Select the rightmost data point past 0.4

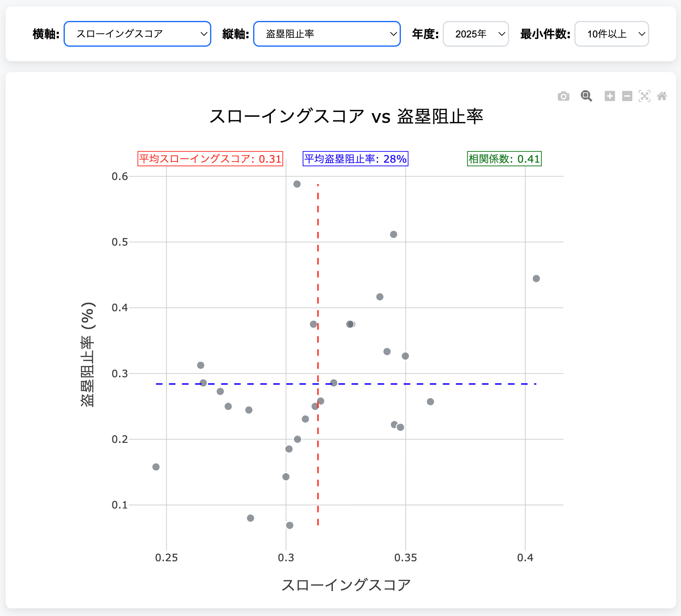(x=536, y=279)
